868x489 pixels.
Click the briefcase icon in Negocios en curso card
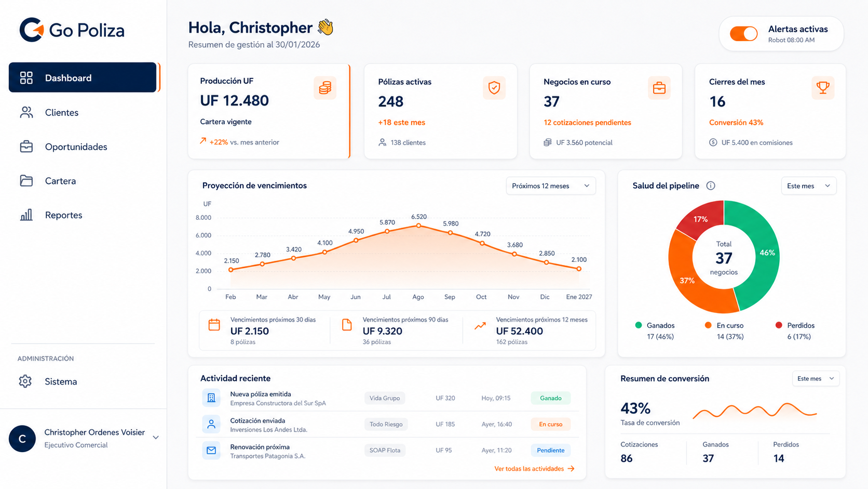pos(659,88)
